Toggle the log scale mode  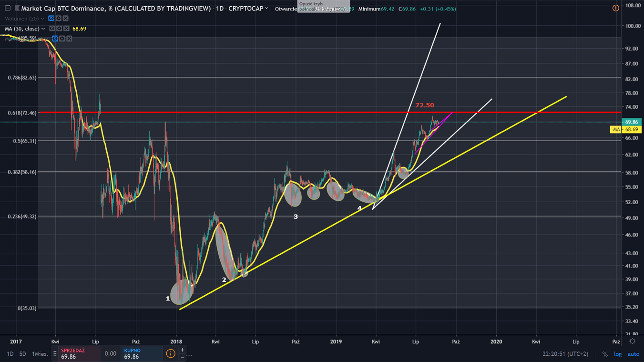618,354
